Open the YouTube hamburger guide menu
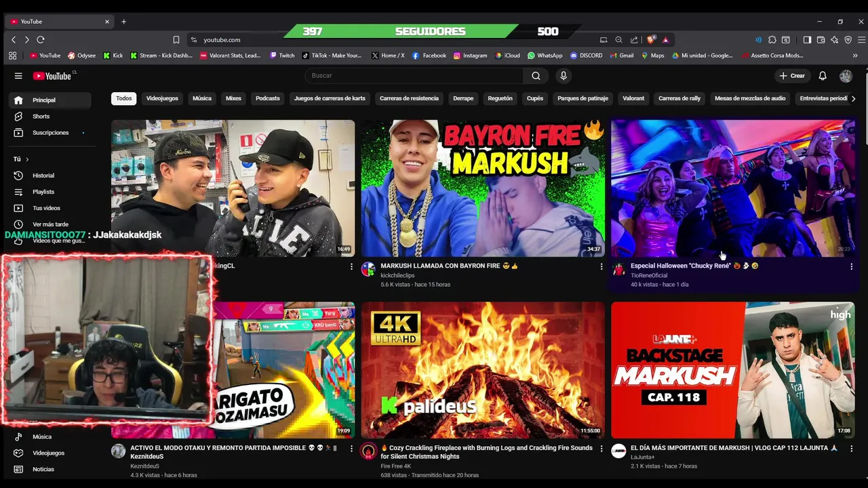This screenshot has width=868, height=488. click(18, 76)
